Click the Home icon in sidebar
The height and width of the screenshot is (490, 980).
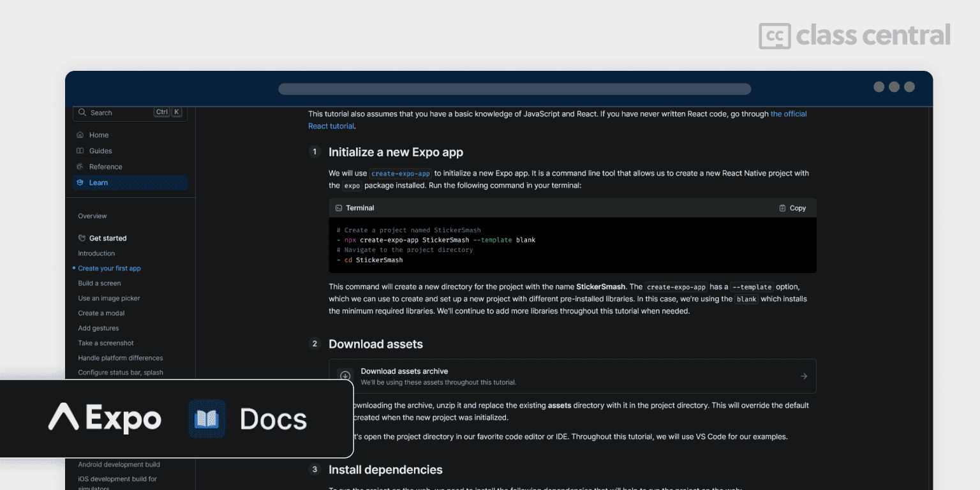tap(80, 135)
